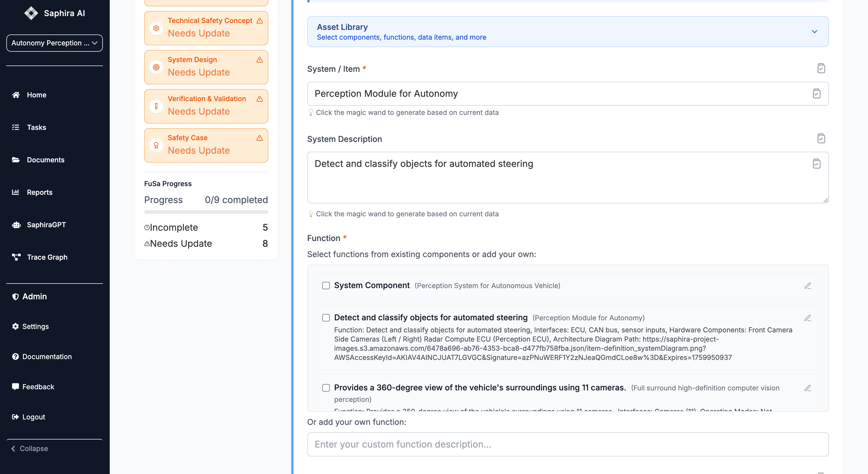Expand the Asset Library panel
The width and height of the screenshot is (868, 474).
pos(814,32)
